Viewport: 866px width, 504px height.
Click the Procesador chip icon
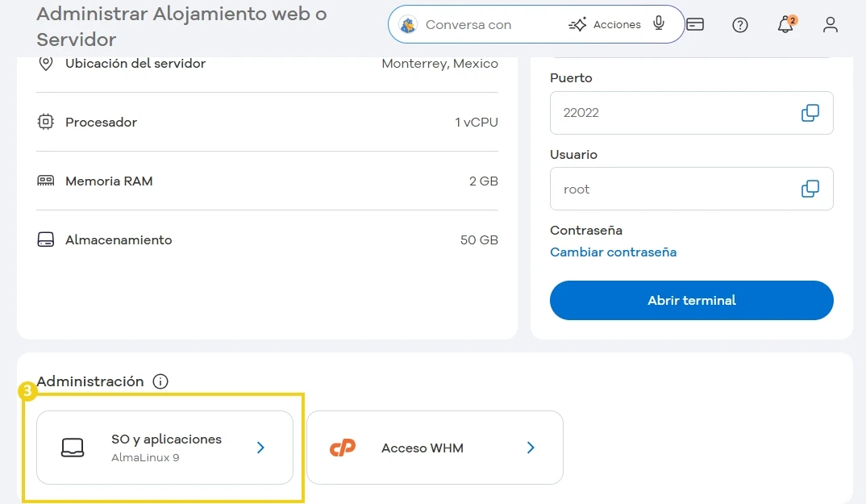[x=45, y=122]
